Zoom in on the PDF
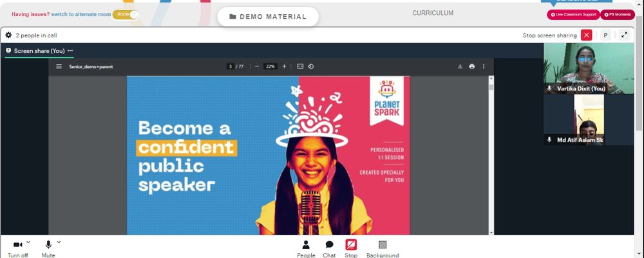This screenshot has width=644, height=258. (284, 66)
